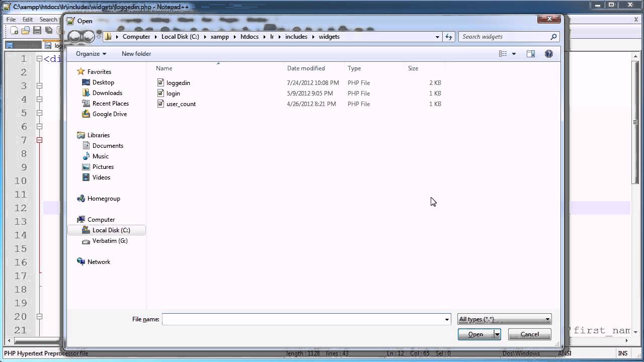Open Notepad++ File menu
The height and width of the screenshot is (362, 644).
[11, 20]
